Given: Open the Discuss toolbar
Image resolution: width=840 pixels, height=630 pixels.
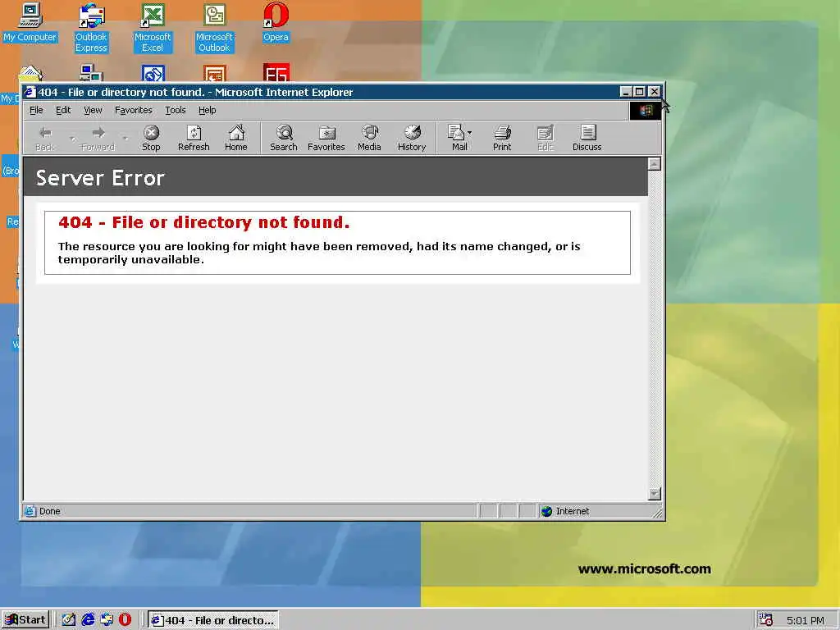Looking at the screenshot, I should point(587,138).
